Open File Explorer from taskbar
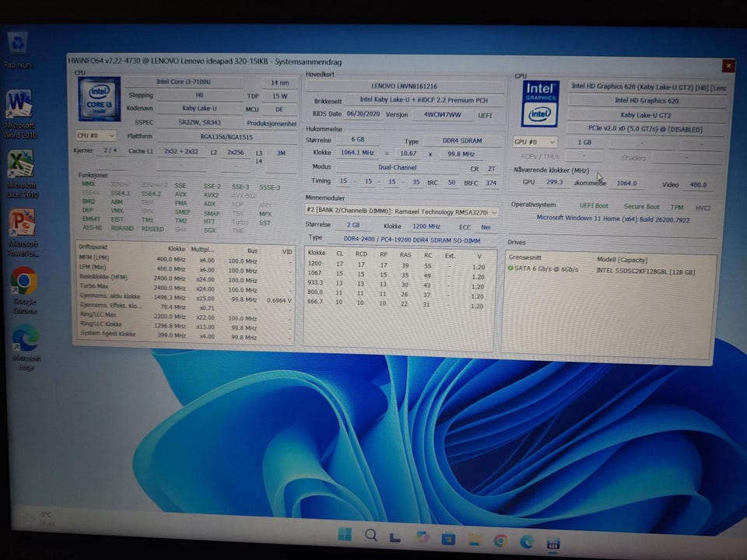Screen dimensions: 747x560 click(474, 540)
